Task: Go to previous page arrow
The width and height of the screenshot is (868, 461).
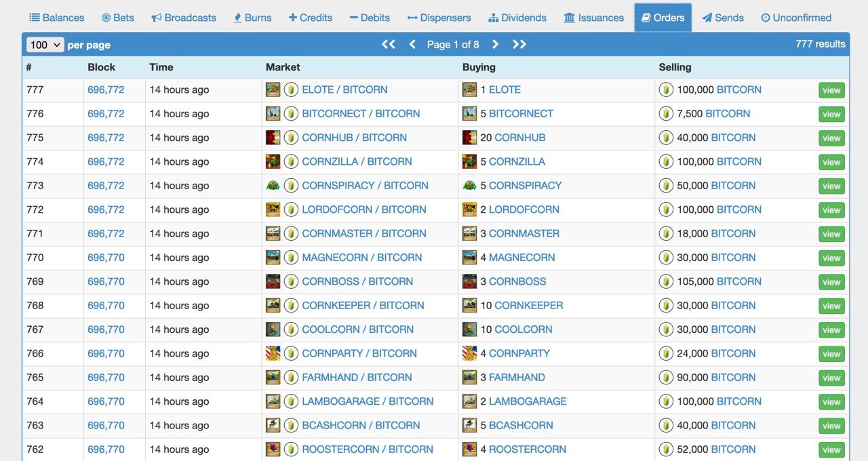Action: (412, 44)
